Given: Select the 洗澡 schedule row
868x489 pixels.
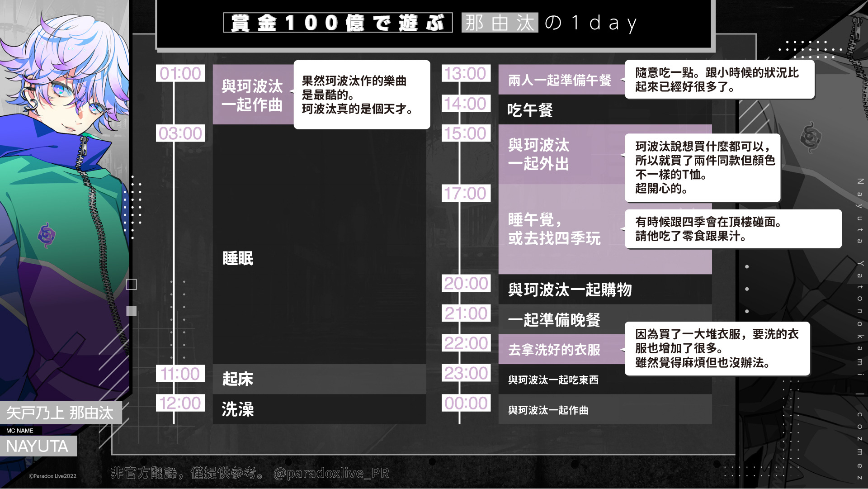Looking at the screenshot, I should click(319, 409).
